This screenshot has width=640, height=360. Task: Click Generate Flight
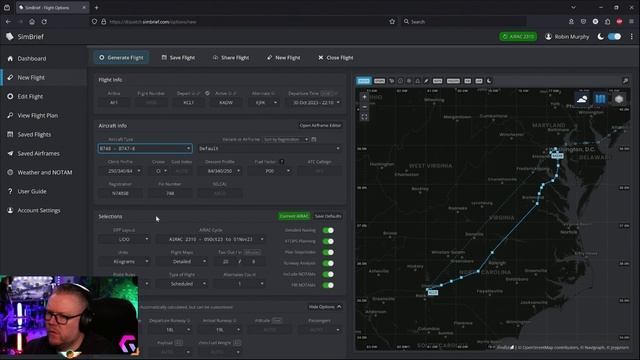(121, 58)
